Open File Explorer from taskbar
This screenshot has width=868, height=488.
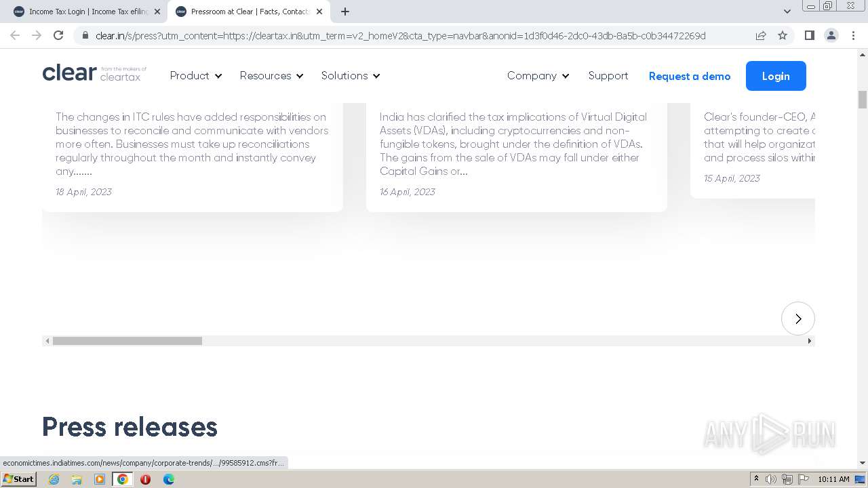coord(77,479)
